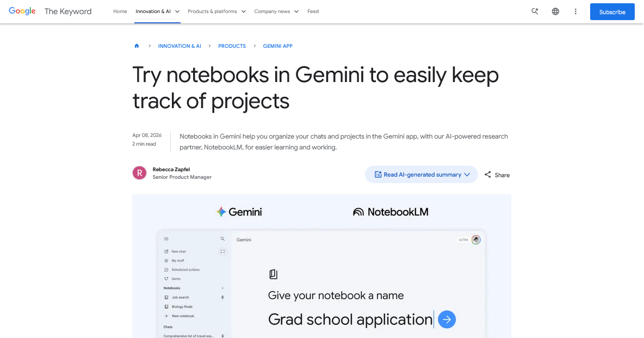Open the search icon in header
This screenshot has height=338, width=644.
(535, 11)
